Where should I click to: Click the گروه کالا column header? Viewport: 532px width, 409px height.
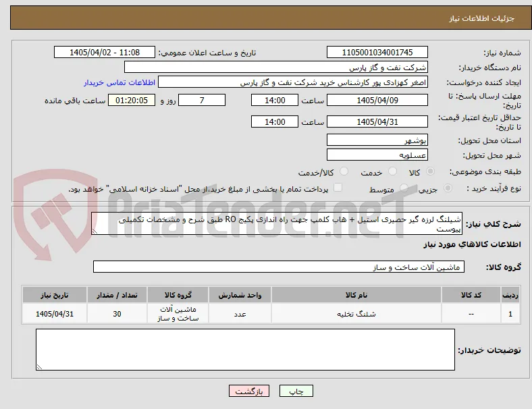pos(178,295)
